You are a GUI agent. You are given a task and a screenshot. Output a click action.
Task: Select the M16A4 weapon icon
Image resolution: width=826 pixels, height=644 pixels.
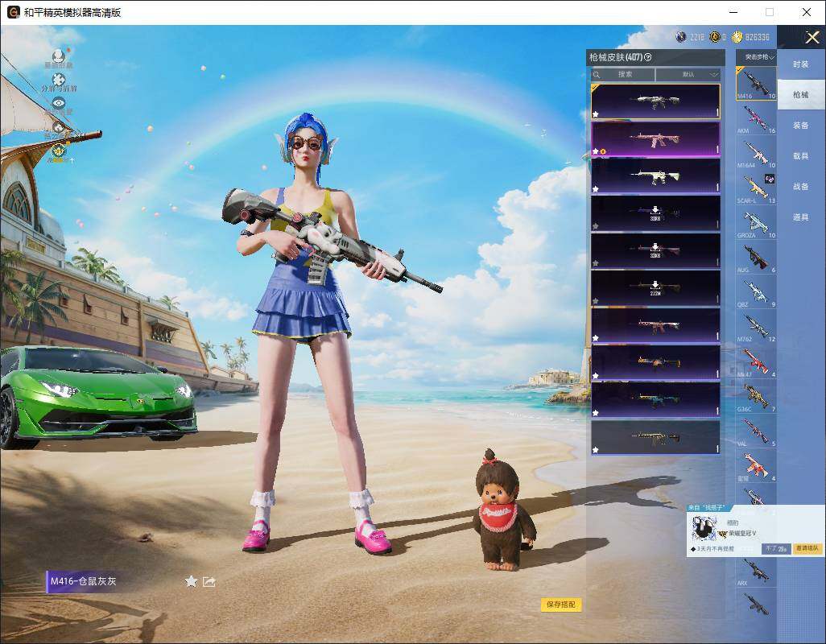(756, 153)
